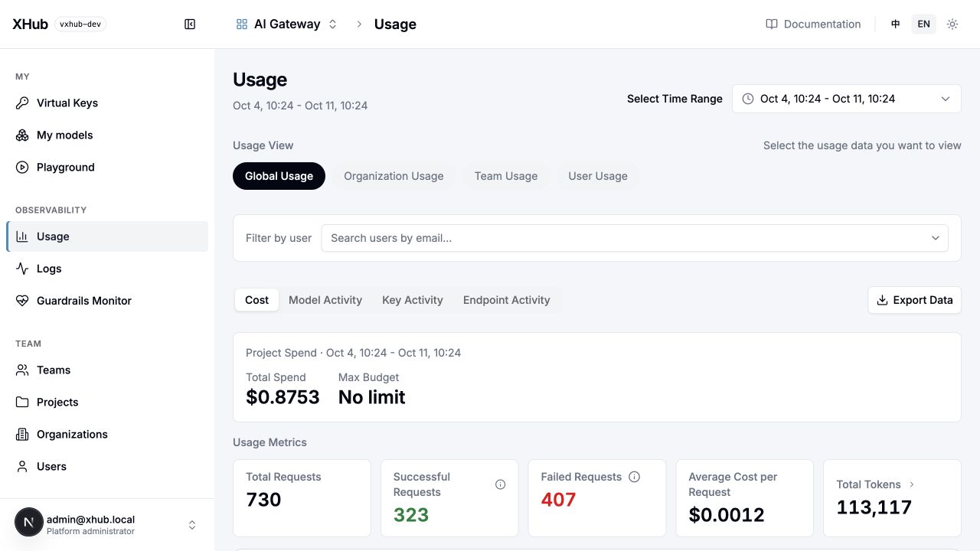Select User Usage view

[x=598, y=176]
